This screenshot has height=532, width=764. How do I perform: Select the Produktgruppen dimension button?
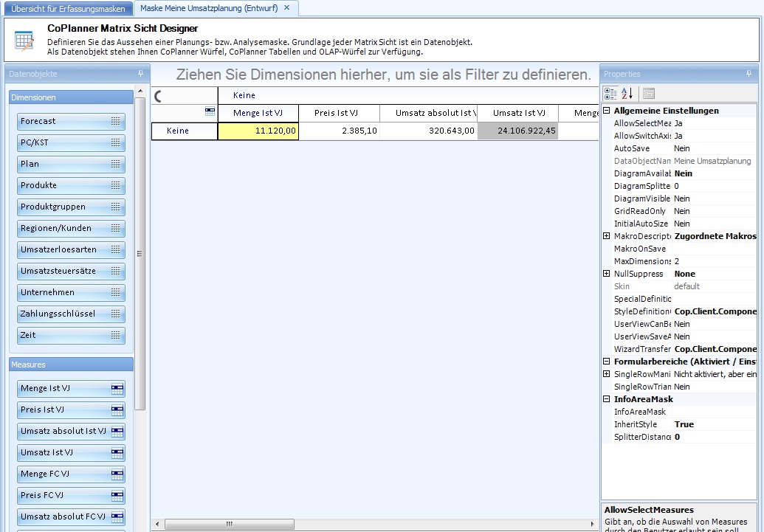pos(71,207)
